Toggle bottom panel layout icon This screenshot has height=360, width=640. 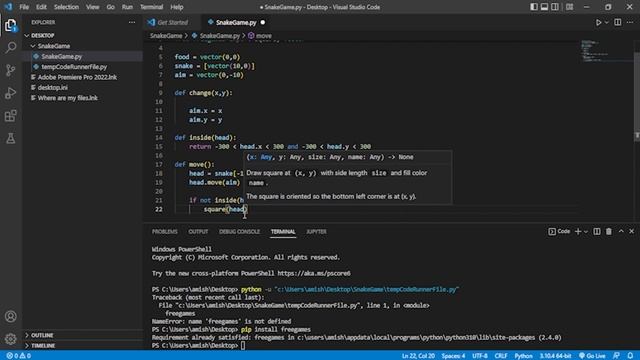(x=544, y=7)
